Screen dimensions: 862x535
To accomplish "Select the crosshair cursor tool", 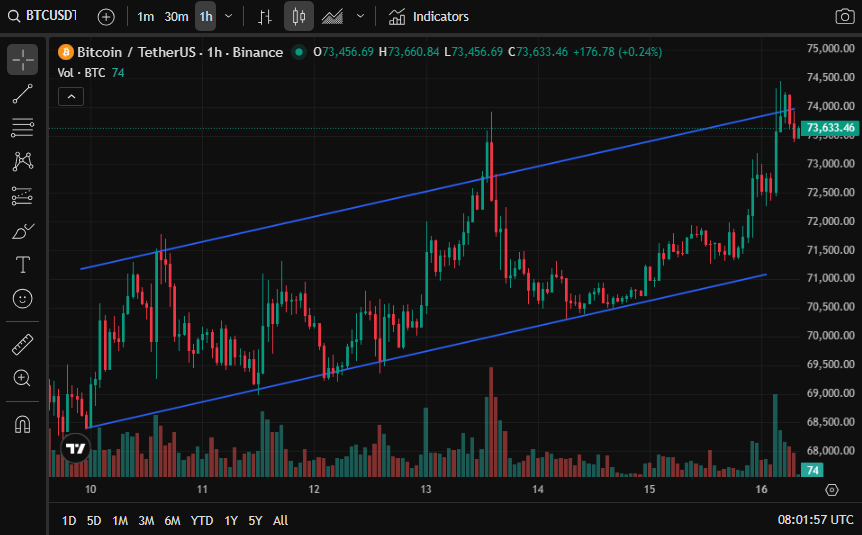I will (23, 59).
